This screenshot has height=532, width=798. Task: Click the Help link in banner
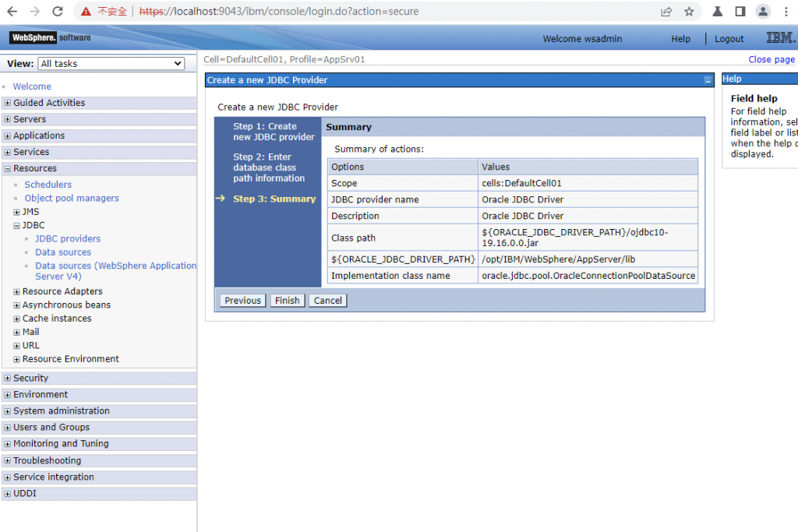[x=680, y=39]
